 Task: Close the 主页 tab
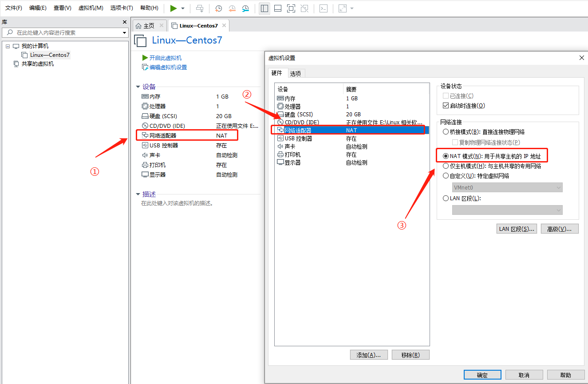pyautogui.click(x=162, y=26)
